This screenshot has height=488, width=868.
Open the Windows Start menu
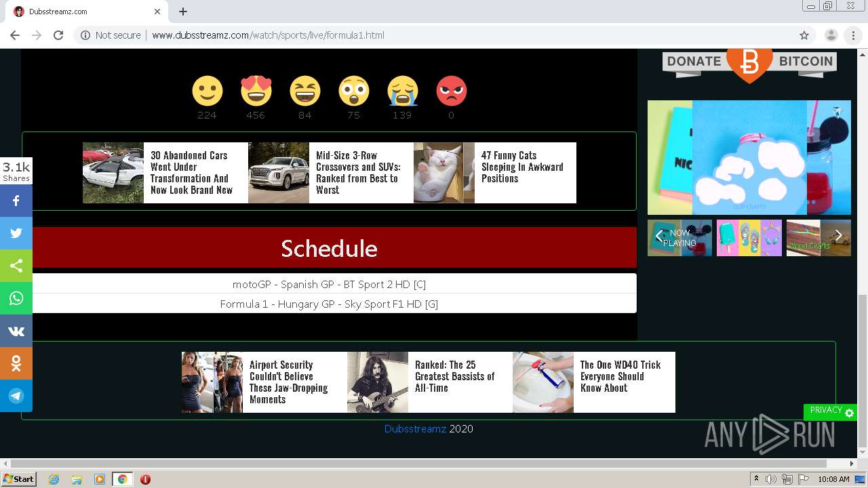19,479
